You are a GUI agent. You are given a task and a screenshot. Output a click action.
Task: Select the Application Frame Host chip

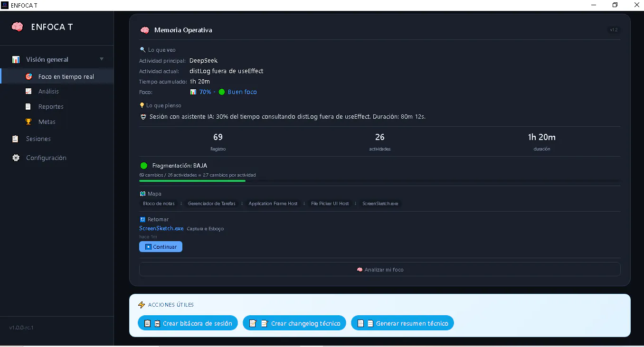pos(273,203)
